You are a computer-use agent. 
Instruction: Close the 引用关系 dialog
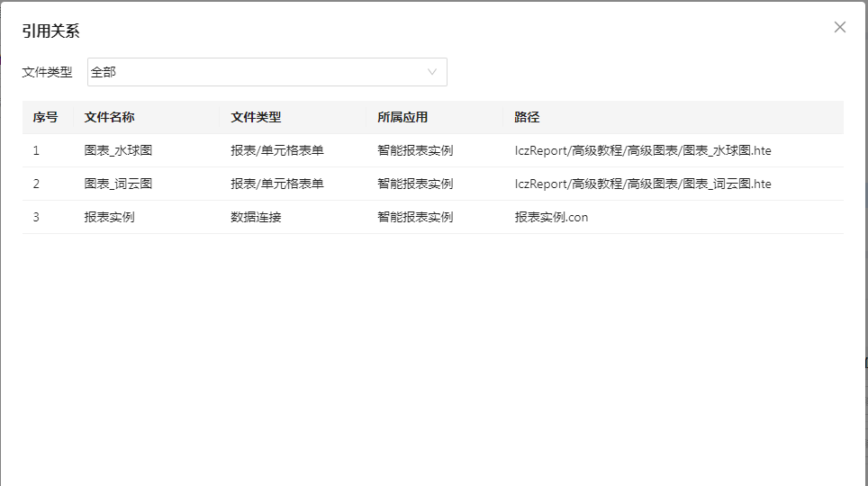839,27
